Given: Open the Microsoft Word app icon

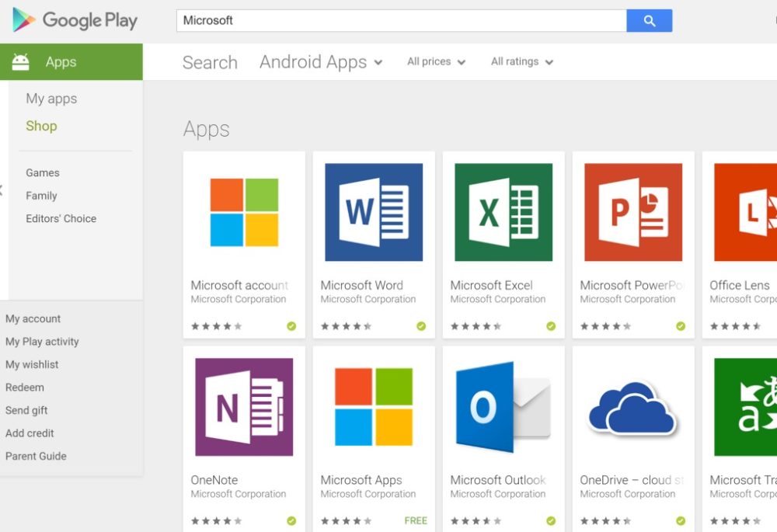Looking at the screenshot, I should pyautogui.click(x=374, y=212).
